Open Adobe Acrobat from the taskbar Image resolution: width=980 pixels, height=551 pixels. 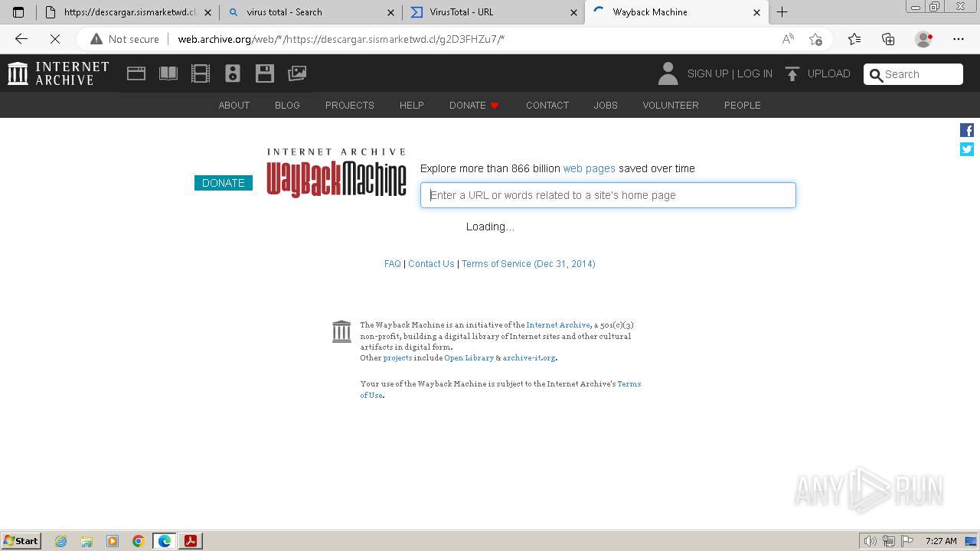click(191, 541)
